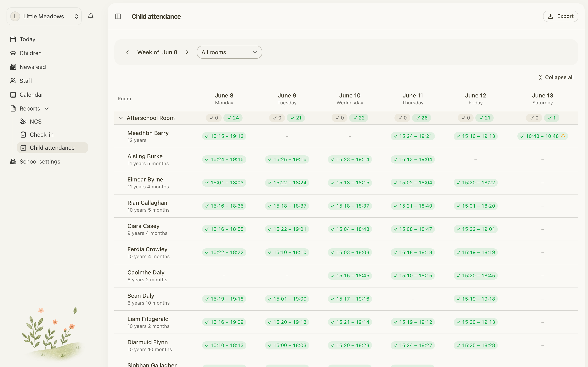Collapse the Afterschool Room group
The width and height of the screenshot is (588, 367).
121,118
